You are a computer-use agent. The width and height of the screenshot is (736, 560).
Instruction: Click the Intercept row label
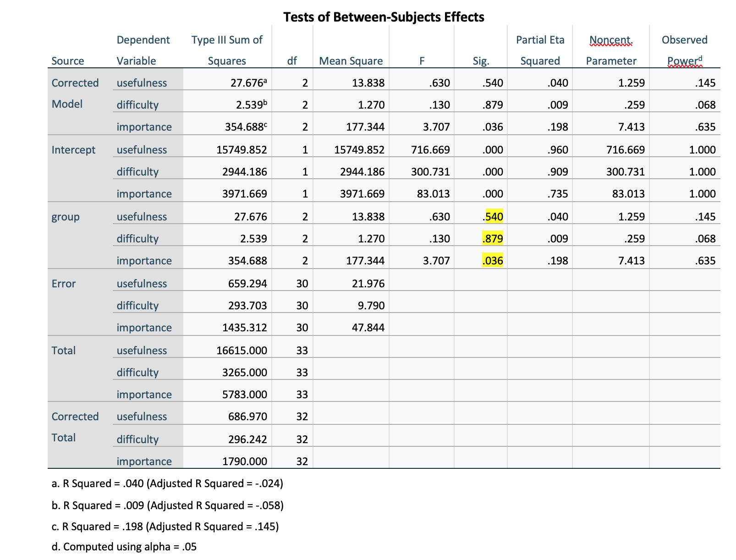click(x=73, y=150)
